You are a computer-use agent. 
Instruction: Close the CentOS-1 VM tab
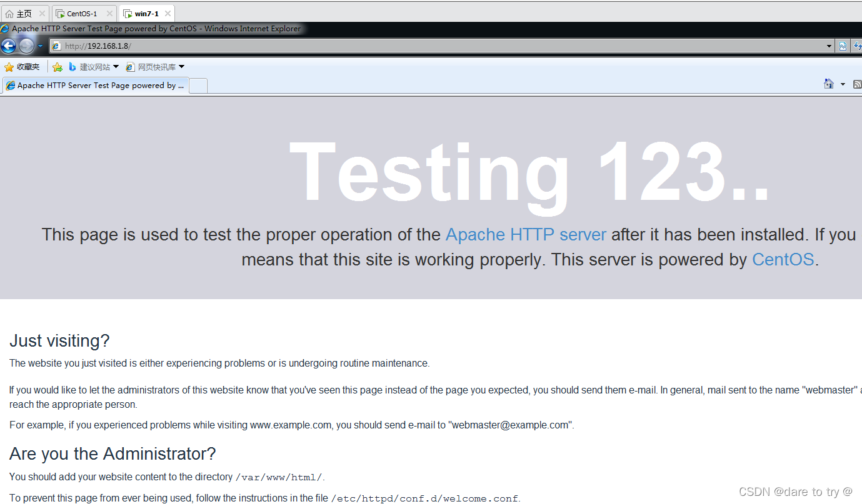pyautogui.click(x=109, y=14)
